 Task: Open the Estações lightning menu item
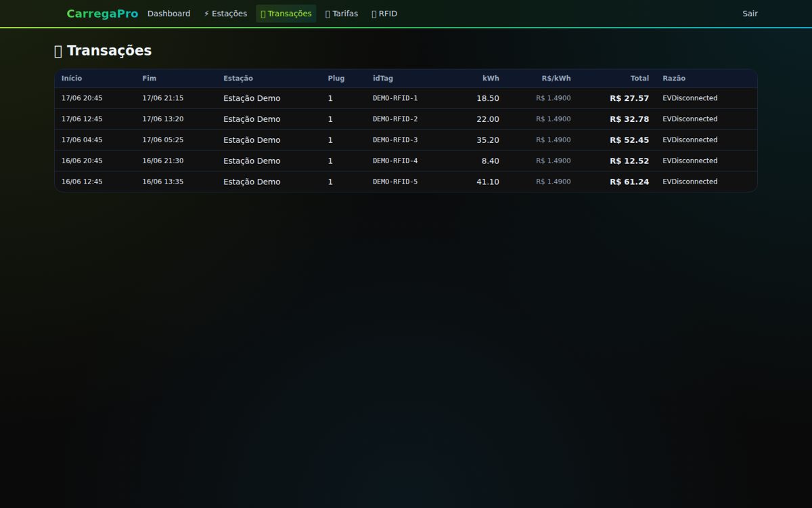(225, 14)
